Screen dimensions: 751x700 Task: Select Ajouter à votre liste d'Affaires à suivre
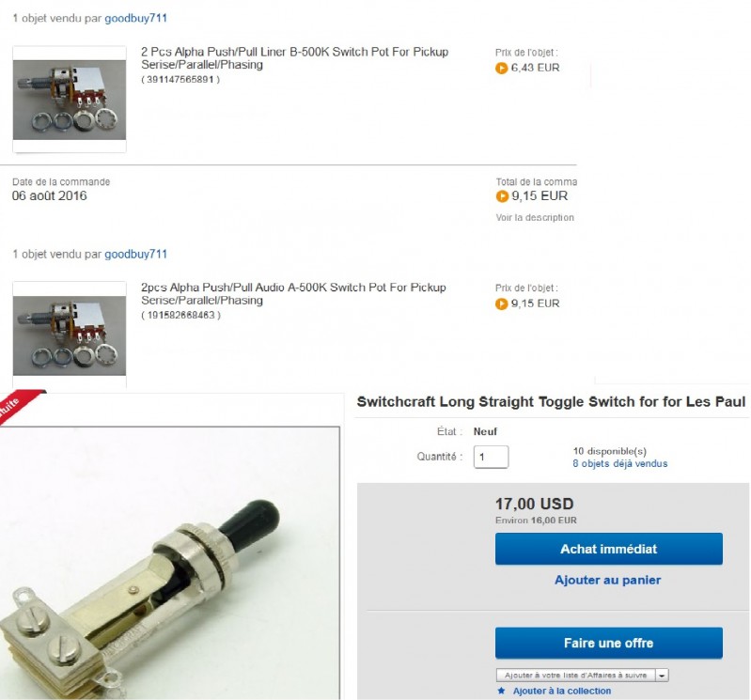(575, 676)
